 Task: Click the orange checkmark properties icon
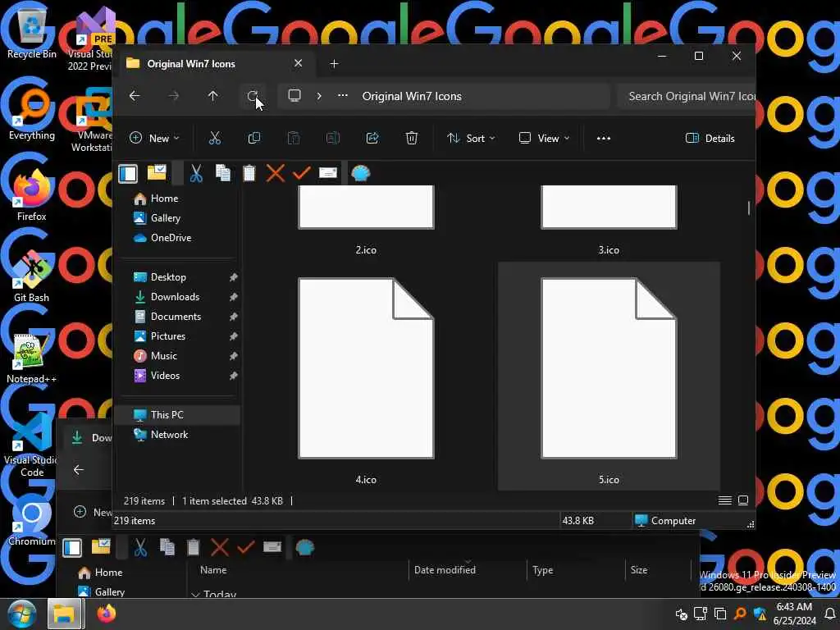coord(302,173)
